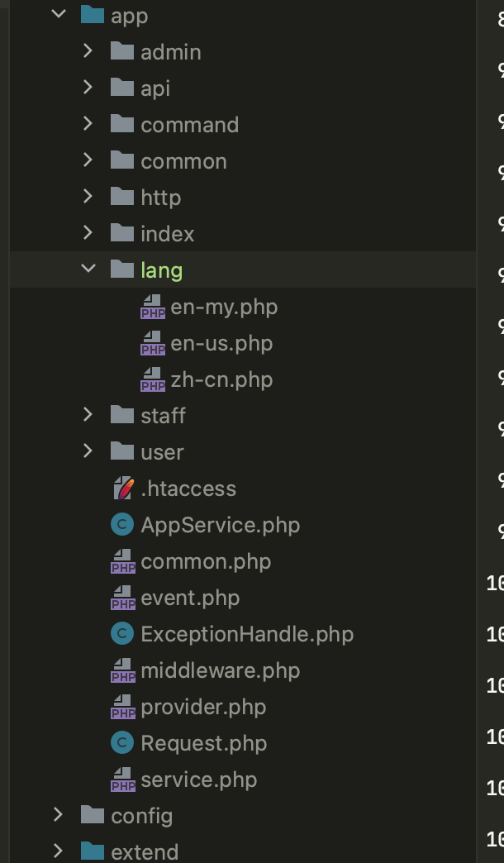Click the PHP icon of service.php

click(123, 780)
